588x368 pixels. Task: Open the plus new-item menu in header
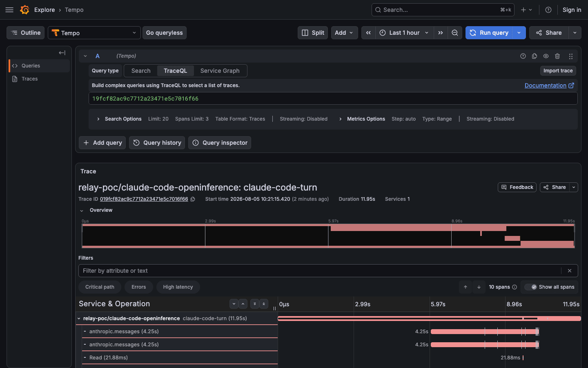coord(526,10)
